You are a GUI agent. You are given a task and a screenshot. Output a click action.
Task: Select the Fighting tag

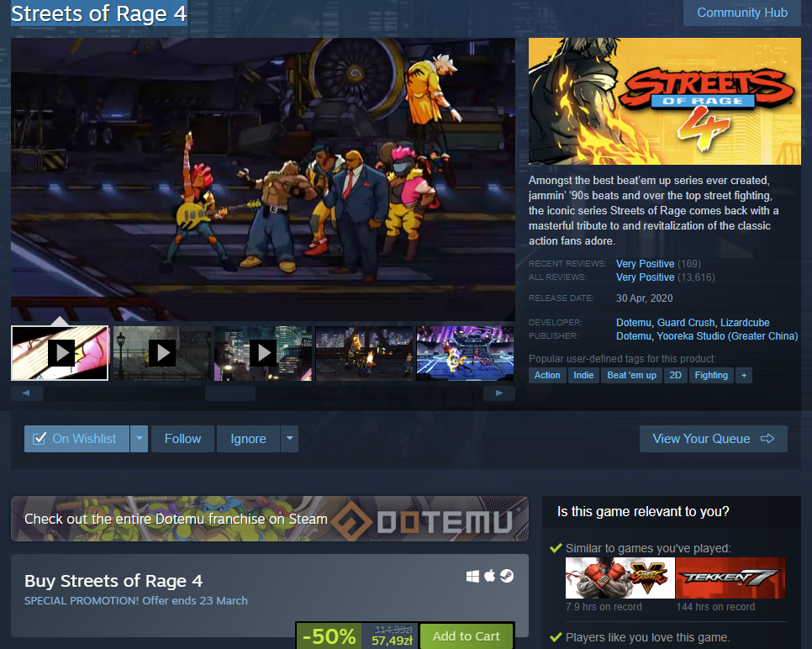[711, 375]
